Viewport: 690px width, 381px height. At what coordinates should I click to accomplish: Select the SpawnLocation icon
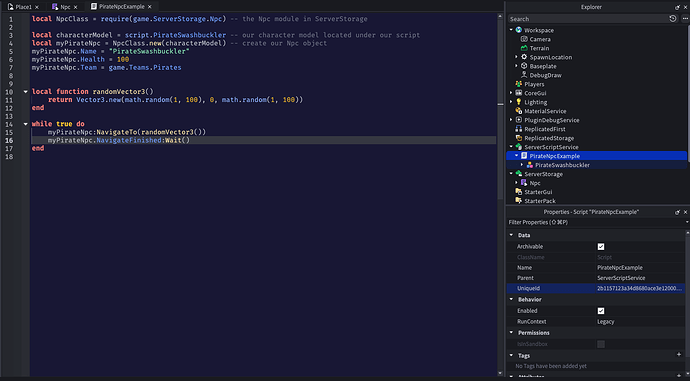524,57
